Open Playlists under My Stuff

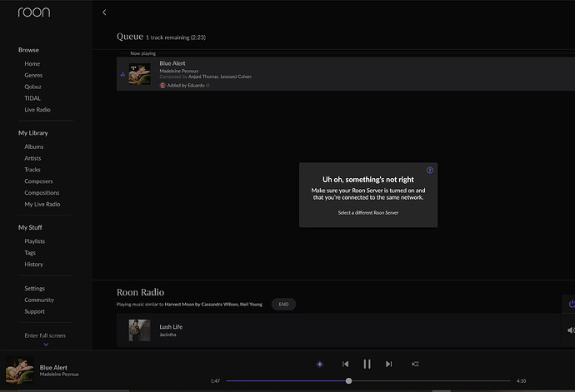tap(34, 241)
